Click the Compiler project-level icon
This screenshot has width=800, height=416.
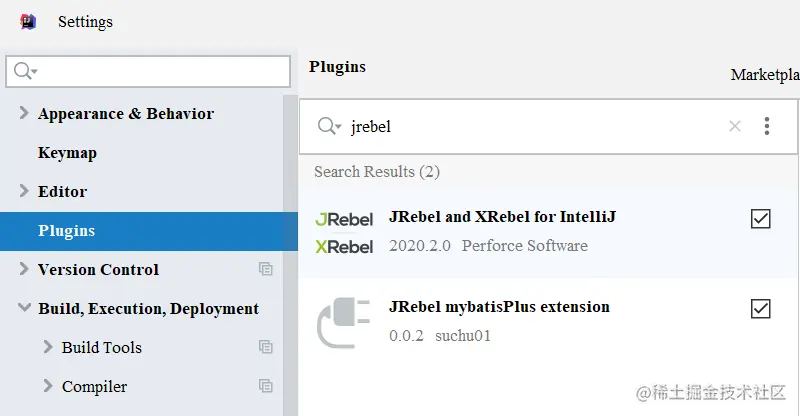pyautogui.click(x=265, y=386)
